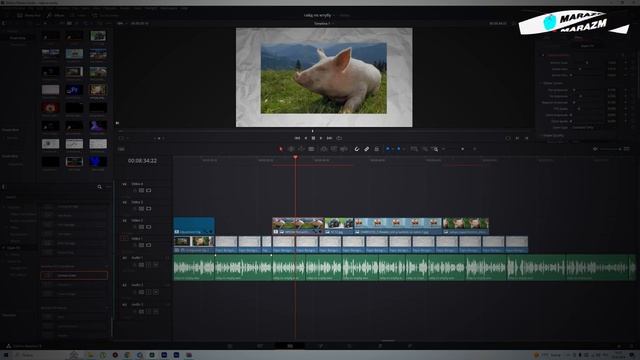This screenshot has height=360, width=640.
Task: Select the first green audio clip
Action: 194,267
